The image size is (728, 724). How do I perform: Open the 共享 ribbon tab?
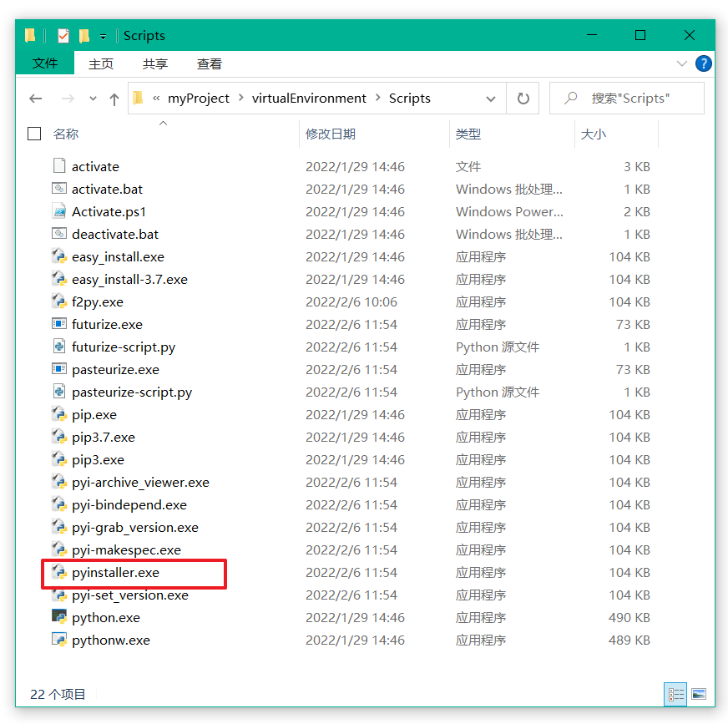(155, 63)
